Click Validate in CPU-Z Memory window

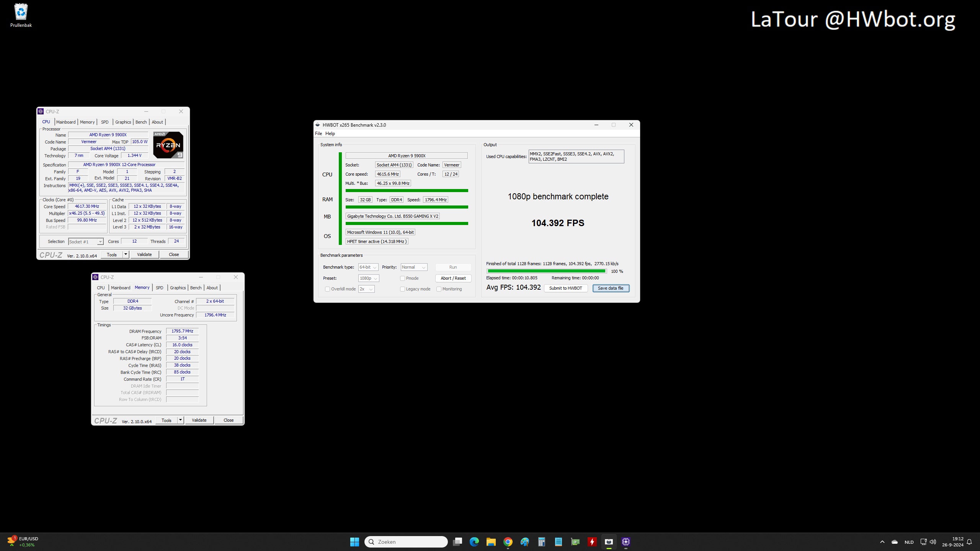click(199, 420)
